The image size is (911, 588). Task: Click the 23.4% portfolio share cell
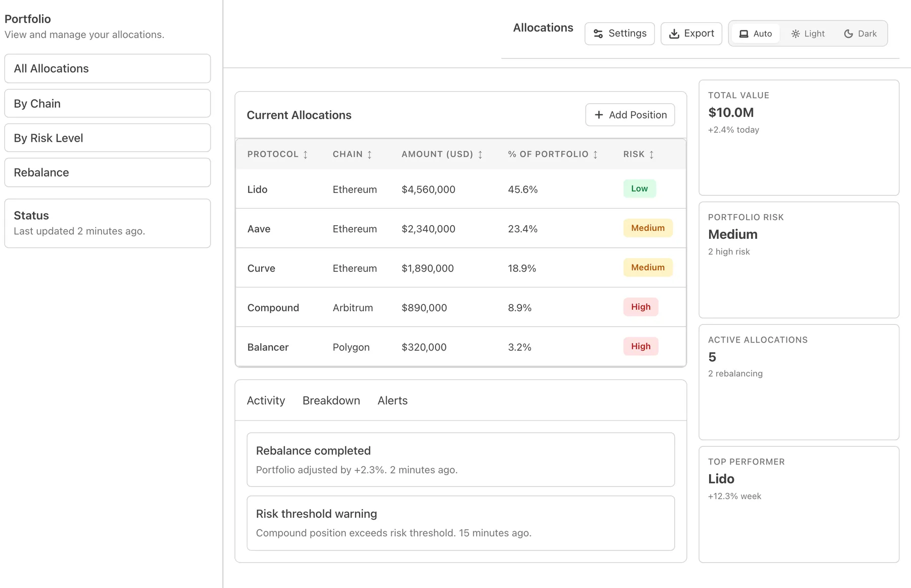523,229
